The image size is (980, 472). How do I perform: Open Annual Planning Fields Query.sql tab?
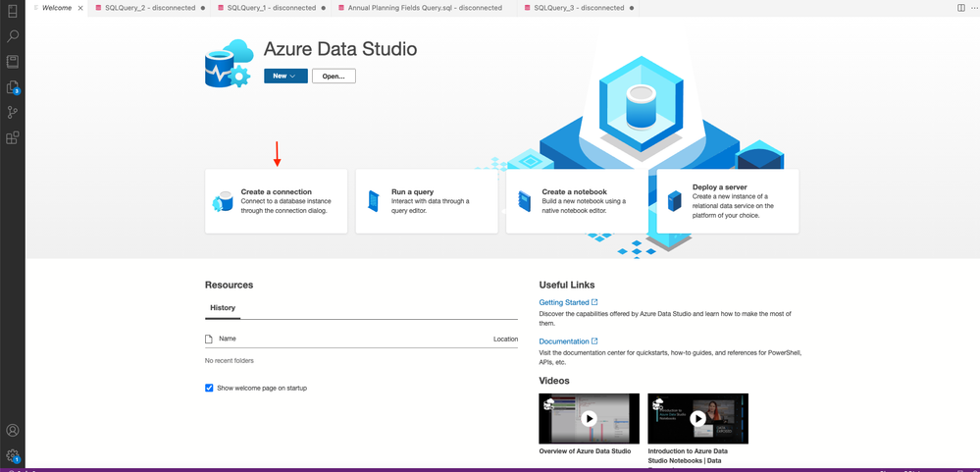click(424, 8)
